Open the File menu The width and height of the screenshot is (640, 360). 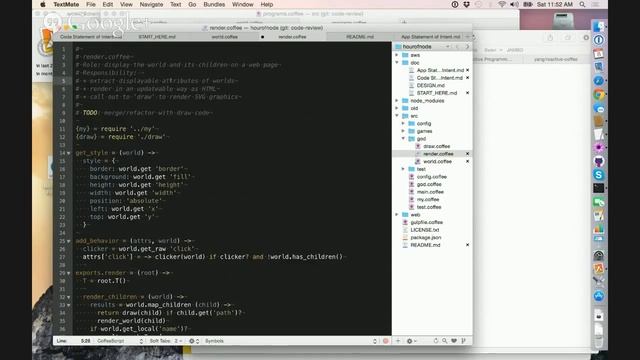tap(91, 4)
